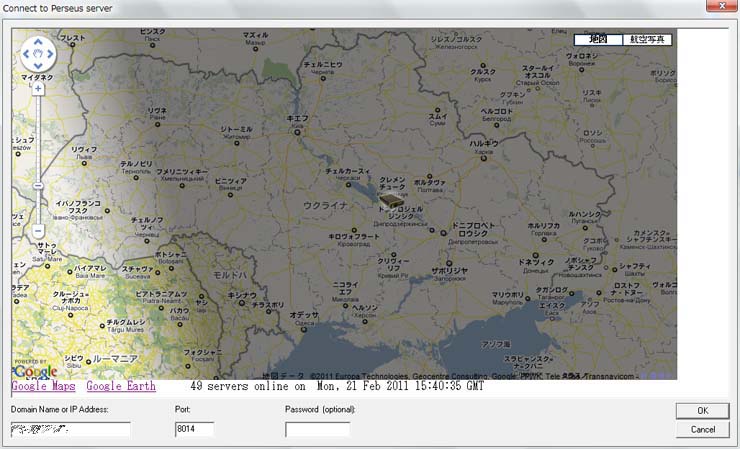Select the Perseus server marker on map

point(391,201)
